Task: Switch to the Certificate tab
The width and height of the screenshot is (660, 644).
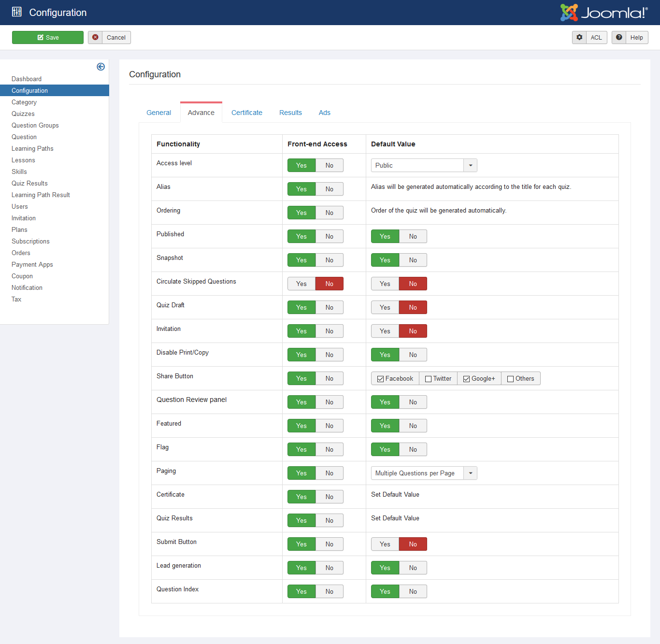Action: pos(246,113)
